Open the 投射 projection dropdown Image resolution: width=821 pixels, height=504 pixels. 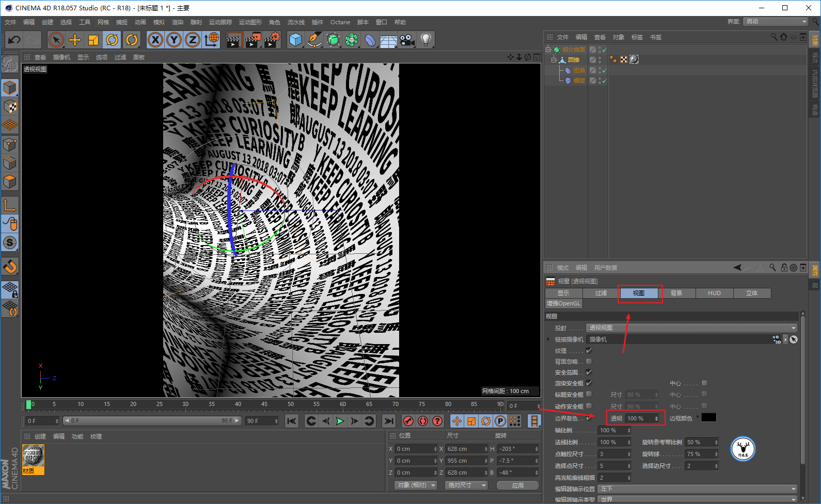(692, 328)
